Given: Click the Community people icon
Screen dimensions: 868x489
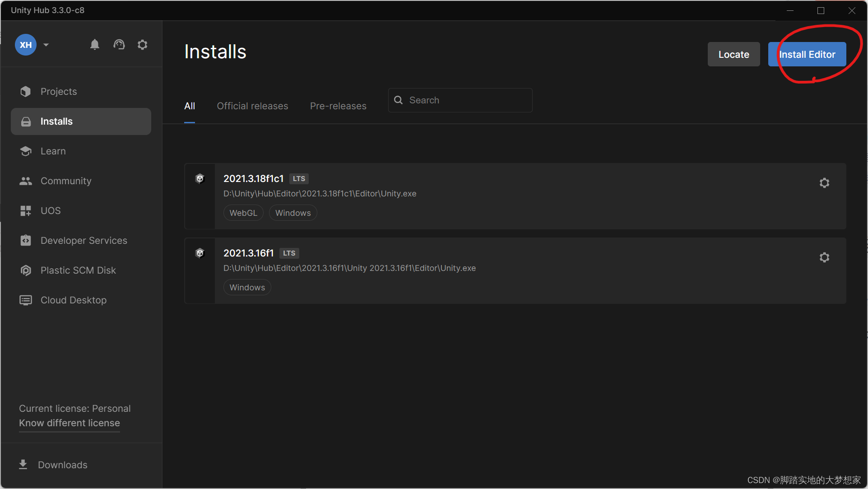Looking at the screenshot, I should pyautogui.click(x=26, y=181).
